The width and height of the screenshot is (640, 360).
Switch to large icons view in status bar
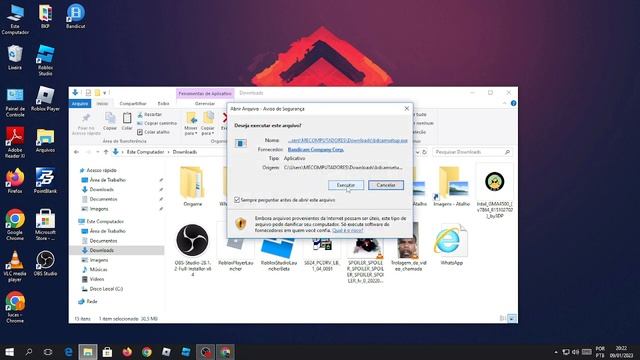point(511,318)
